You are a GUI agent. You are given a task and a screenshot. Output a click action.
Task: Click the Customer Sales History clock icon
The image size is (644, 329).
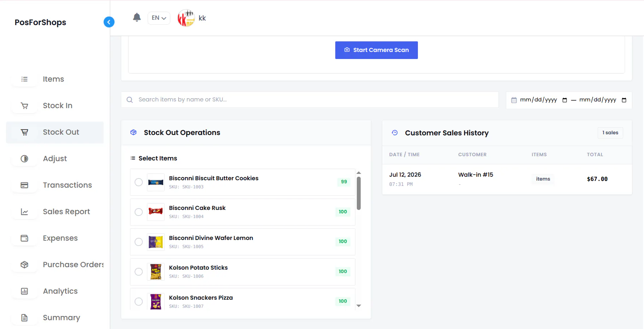tap(395, 133)
